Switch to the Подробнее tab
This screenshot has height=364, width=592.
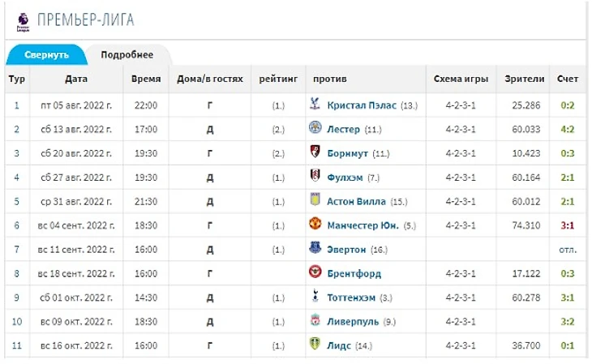click(x=127, y=55)
